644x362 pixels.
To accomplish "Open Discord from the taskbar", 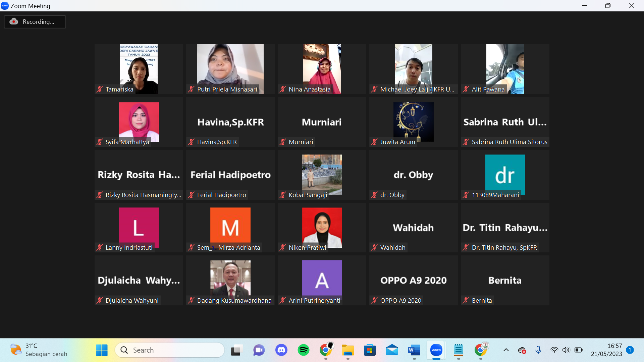I will [x=281, y=350].
